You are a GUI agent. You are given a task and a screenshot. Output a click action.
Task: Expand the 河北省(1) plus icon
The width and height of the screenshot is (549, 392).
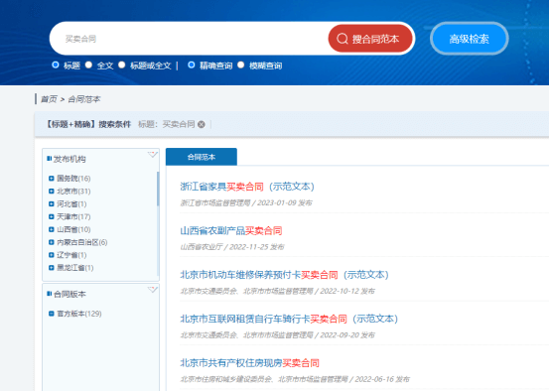52,203
